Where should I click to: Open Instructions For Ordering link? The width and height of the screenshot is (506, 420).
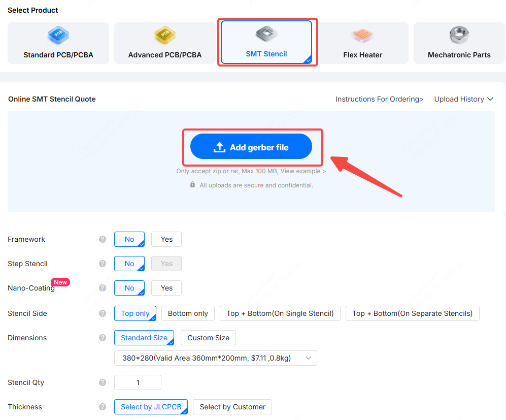[x=380, y=99]
